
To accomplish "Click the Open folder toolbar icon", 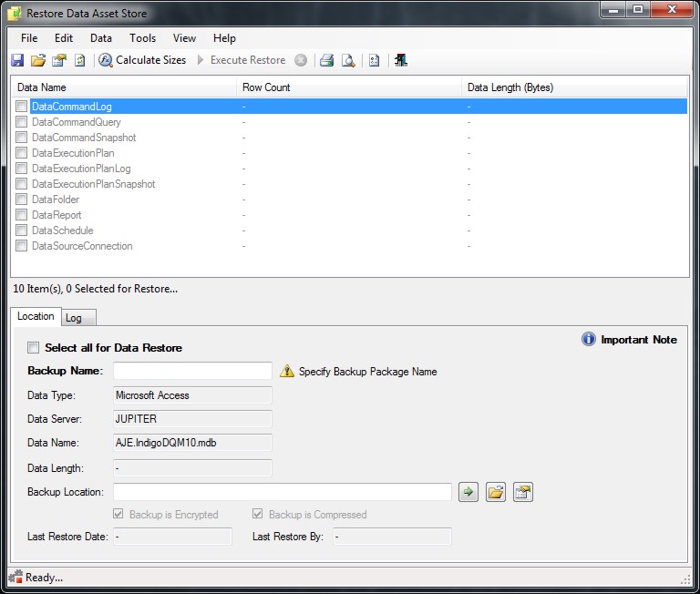I will pyautogui.click(x=37, y=60).
